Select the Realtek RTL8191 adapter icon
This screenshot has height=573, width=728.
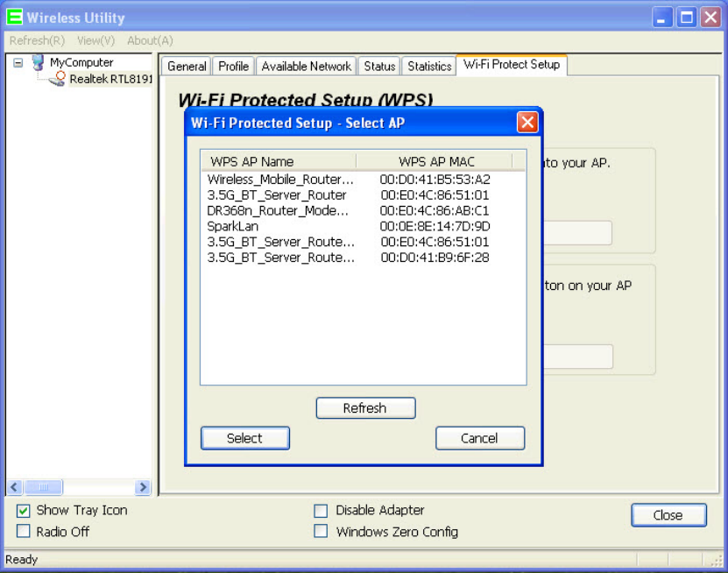[57, 79]
